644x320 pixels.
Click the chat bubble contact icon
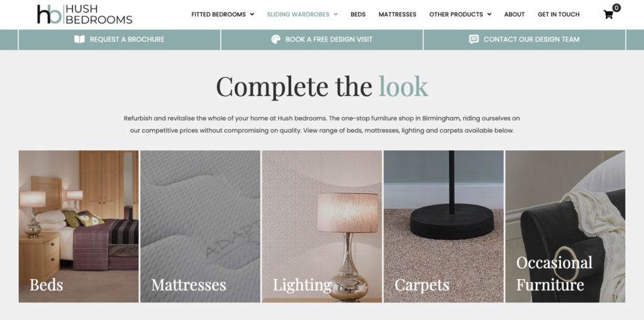(x=474, y=40)
